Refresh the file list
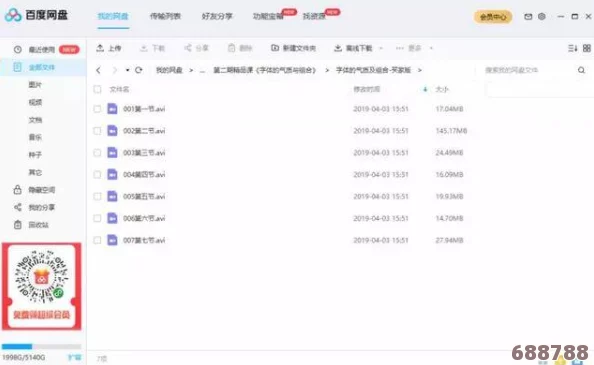The image size is (594, 365). coord(139,70)
